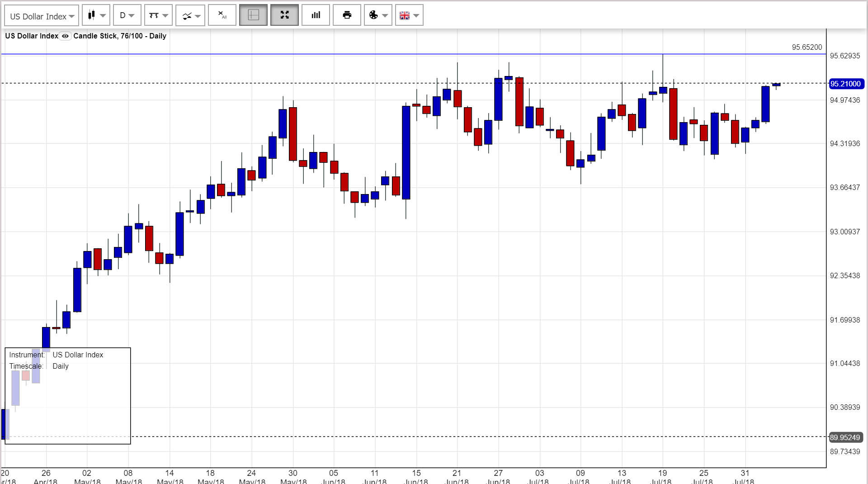Click the current price tag 95.21000
This screenshot has height=484, width=868.
pos(846,84)
